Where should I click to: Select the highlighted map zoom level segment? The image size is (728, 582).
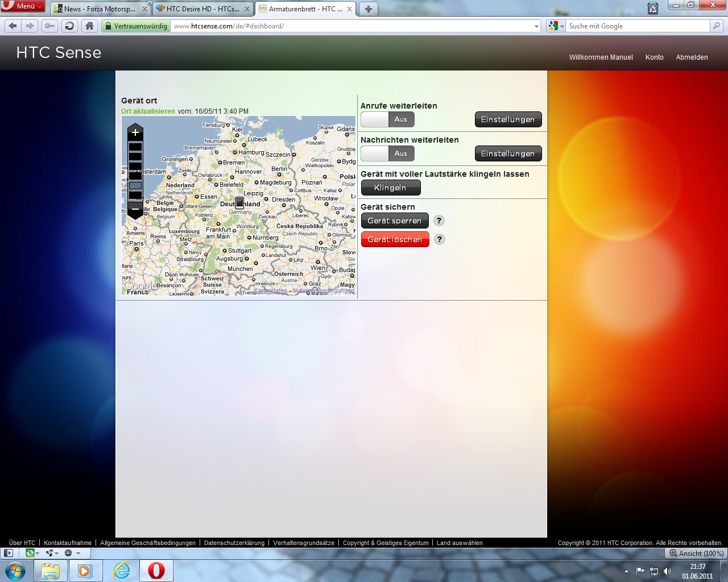[x=135, y=185]
